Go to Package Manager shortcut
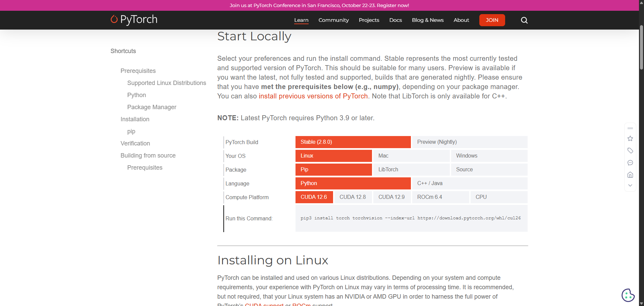 pyautogui.click(x=152, y=107)
